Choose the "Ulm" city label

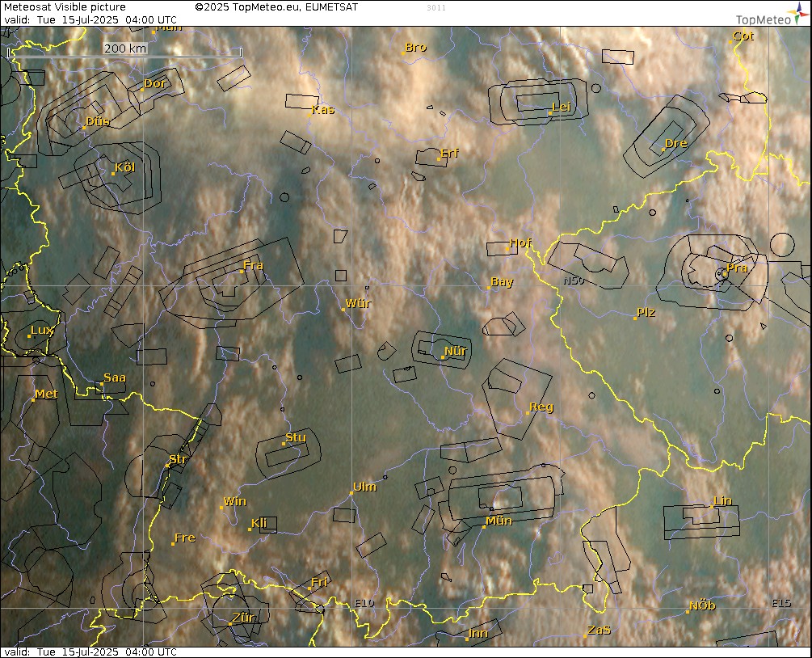pos(364,487)
